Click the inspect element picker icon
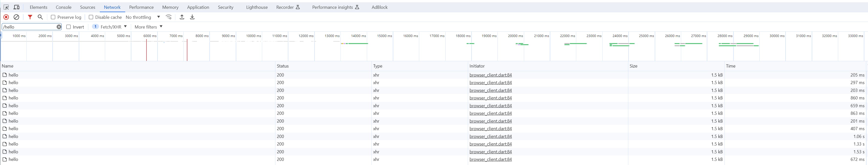The width and height of the screenshot is (868, 165). [x=6, y=7]
